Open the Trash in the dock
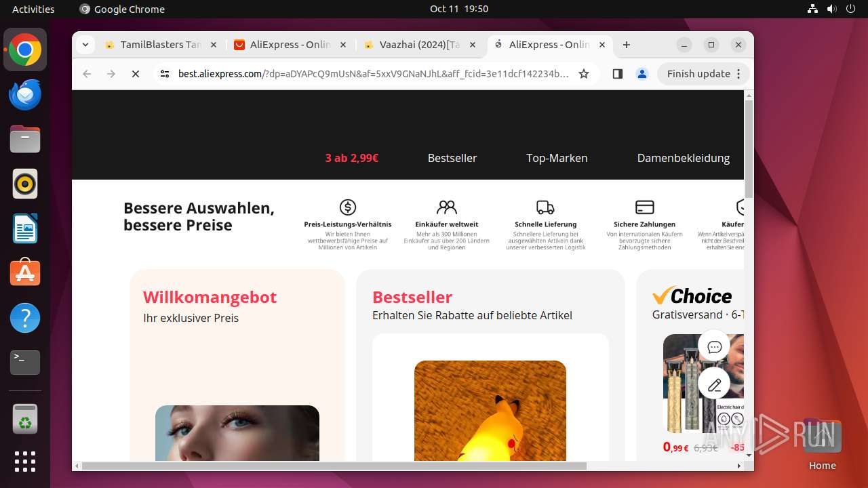The width and height of the screenshot is (868, 488). coord(25,419)
